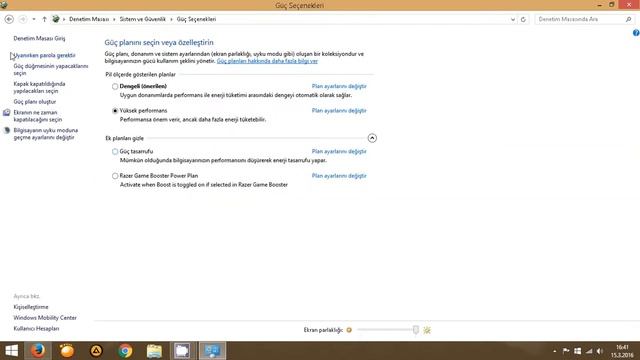
Task: Open Kişiselleştirme link
Action: coord(31,307)
